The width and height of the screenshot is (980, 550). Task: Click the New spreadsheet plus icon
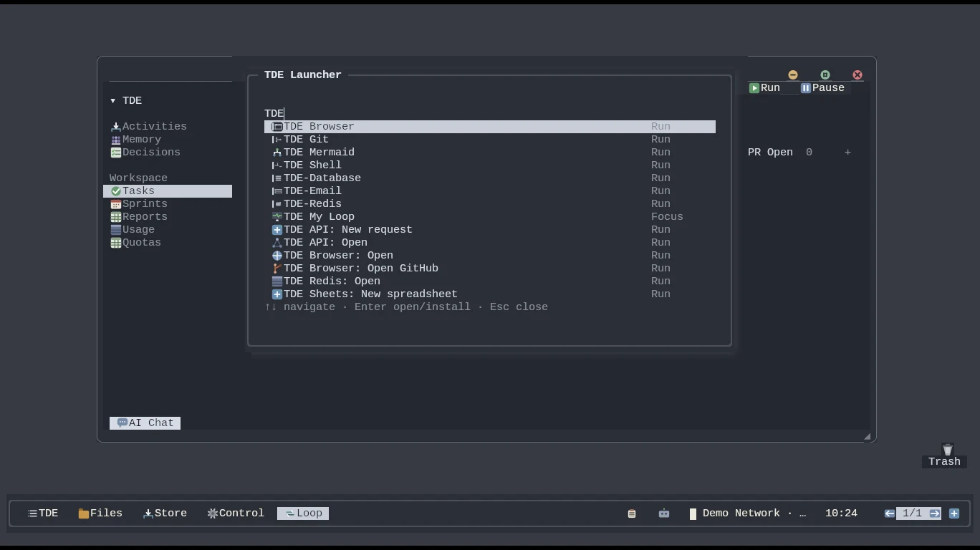(x=277, y=294)
